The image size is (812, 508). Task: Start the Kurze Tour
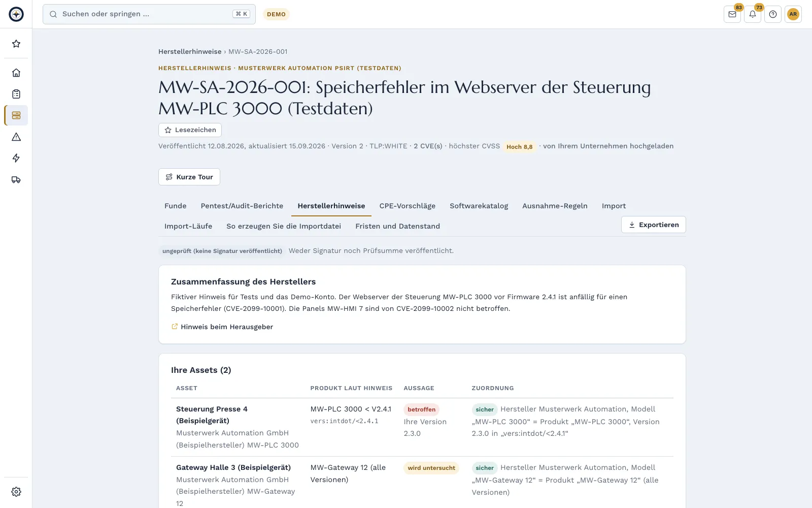(189, 177)
